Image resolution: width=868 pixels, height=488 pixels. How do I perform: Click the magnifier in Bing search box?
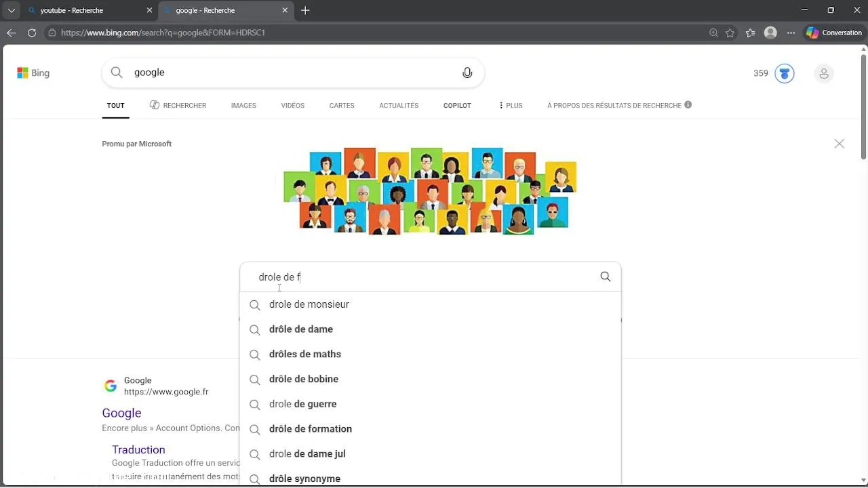point(117,73)
